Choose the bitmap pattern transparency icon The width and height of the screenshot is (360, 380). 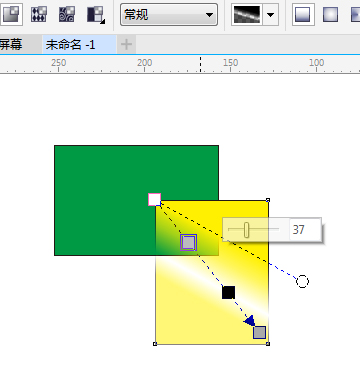[x=67, y=14]
